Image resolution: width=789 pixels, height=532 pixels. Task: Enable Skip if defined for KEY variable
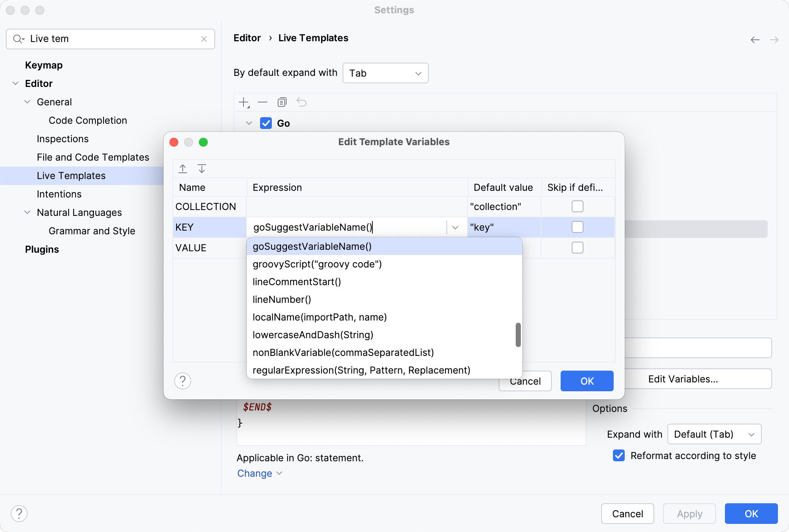click(x=578, y=227)
